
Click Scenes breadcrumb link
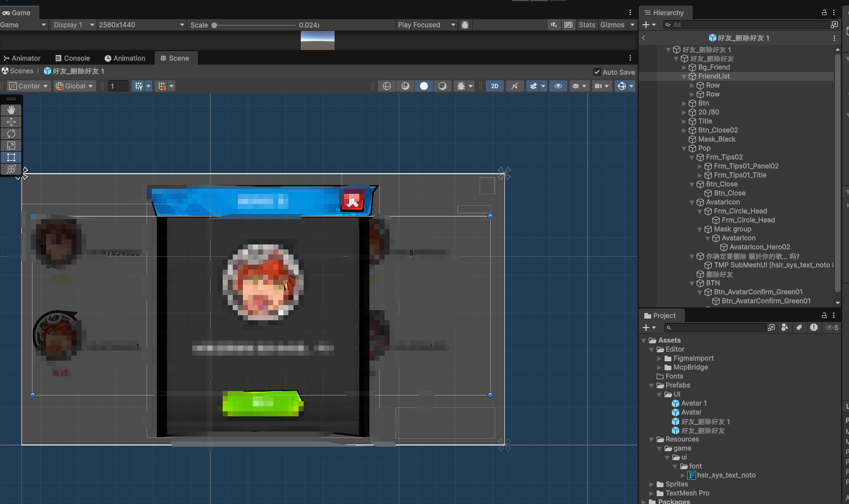tap(21, 71)
